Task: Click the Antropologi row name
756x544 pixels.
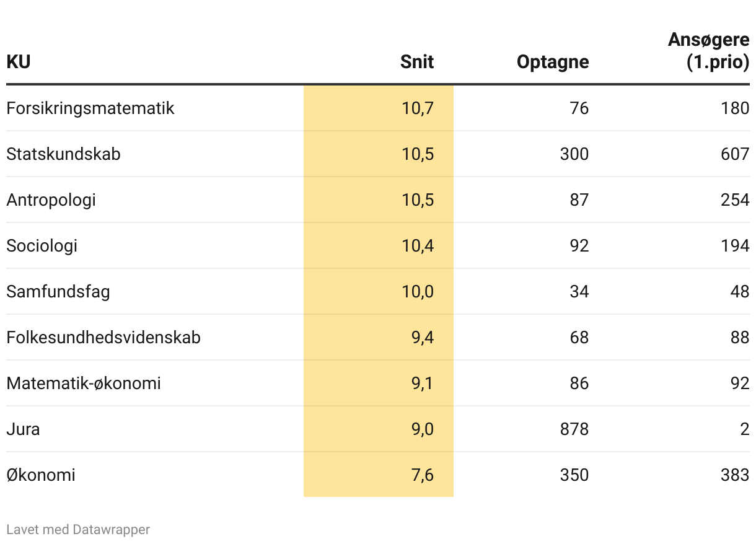Action: 51,200
